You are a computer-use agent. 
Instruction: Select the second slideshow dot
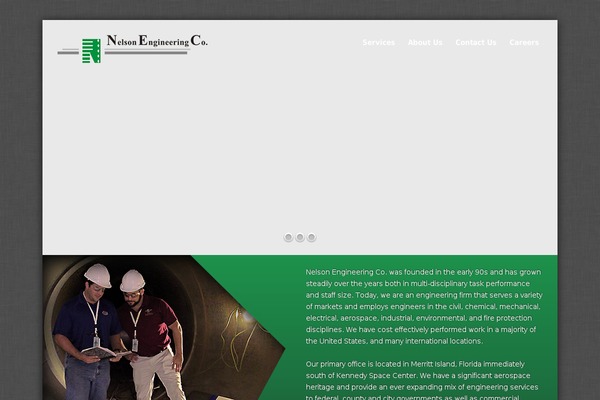pyautogui.click(x=300, y=237)
